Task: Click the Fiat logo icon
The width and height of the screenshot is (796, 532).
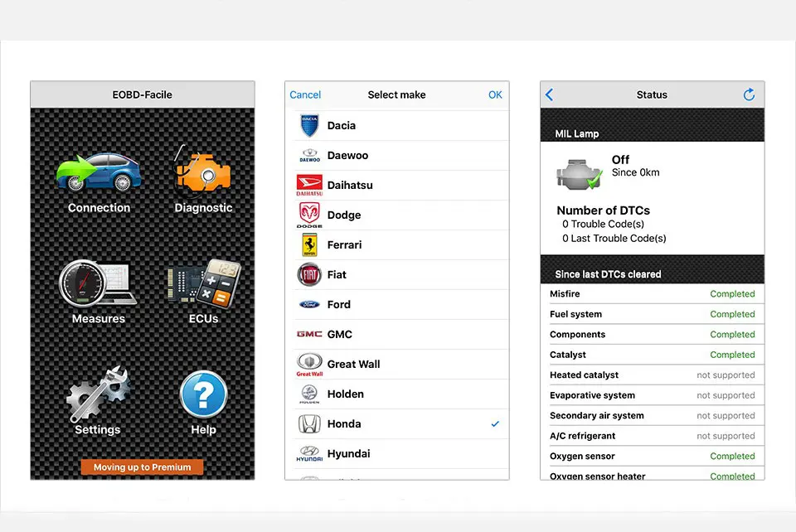Action: click(x=309, y=275)
